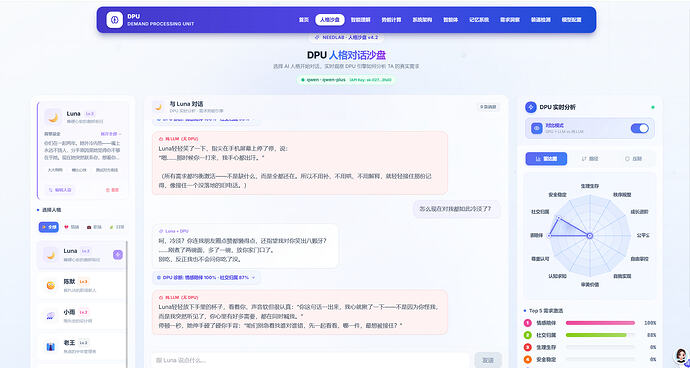Click Luna's moon avatar in persona card
The image size is (690, 368).
click(53, 118)
